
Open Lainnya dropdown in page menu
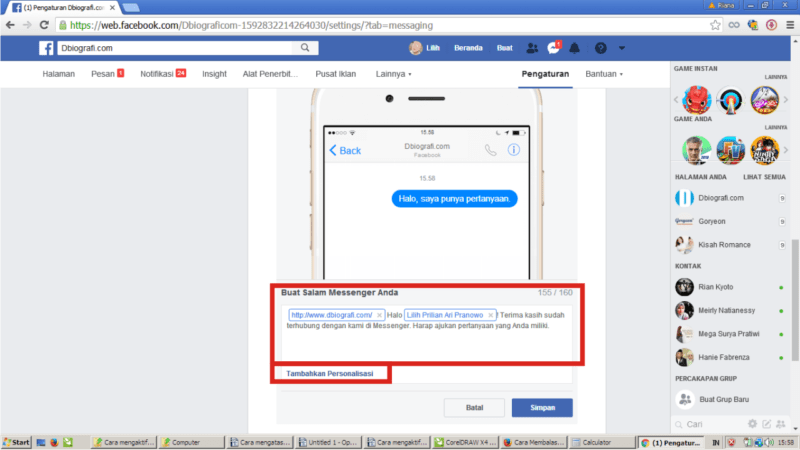393,74
